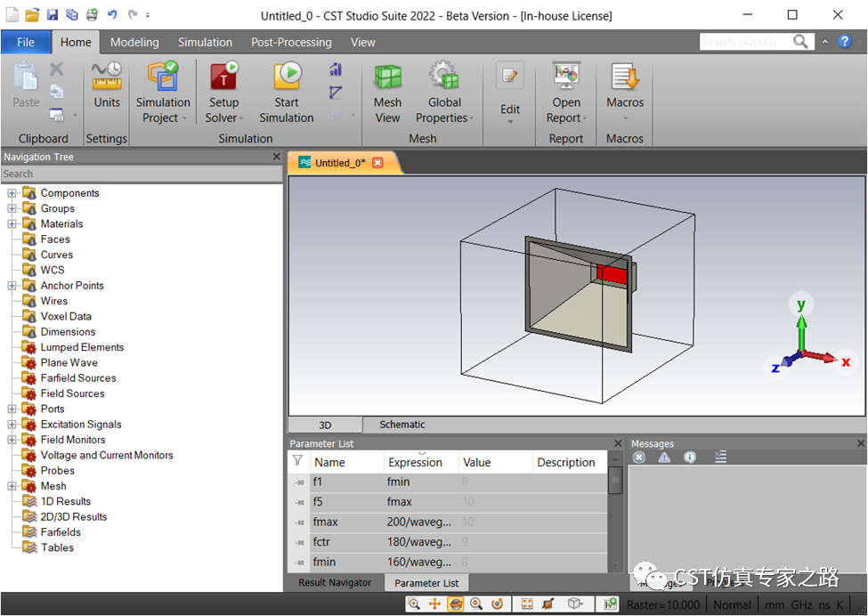Click the new parameter icon in status bar
This screenshot has width=868, height=616.
click(611, 604)
